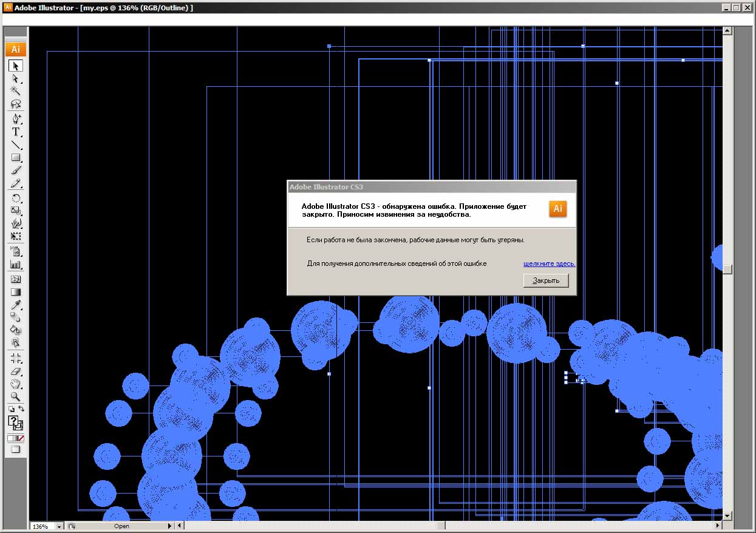Choose the Scale tool
Screen dimensions: 756x533
[x=16, y=211]
